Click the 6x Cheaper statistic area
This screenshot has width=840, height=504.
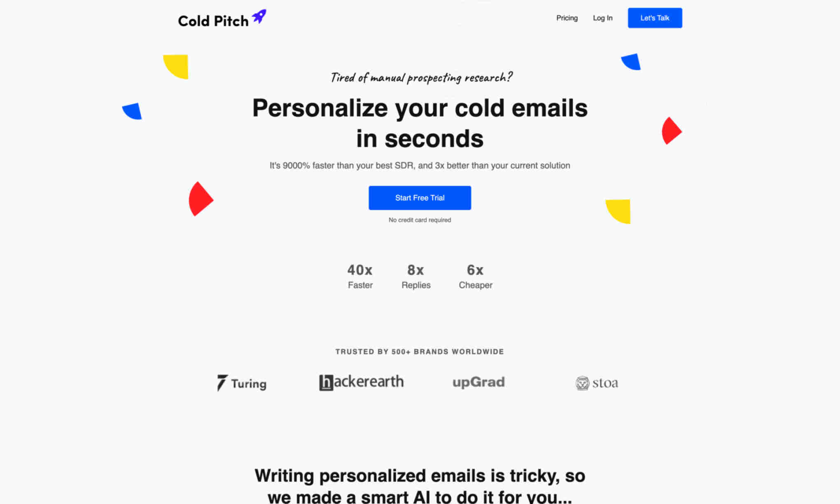pos(475,275)
